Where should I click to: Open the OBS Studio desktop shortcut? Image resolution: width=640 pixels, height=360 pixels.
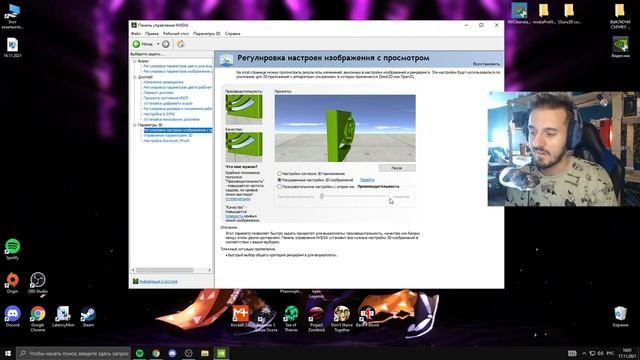pyautogui.click(x=38, y=282)
